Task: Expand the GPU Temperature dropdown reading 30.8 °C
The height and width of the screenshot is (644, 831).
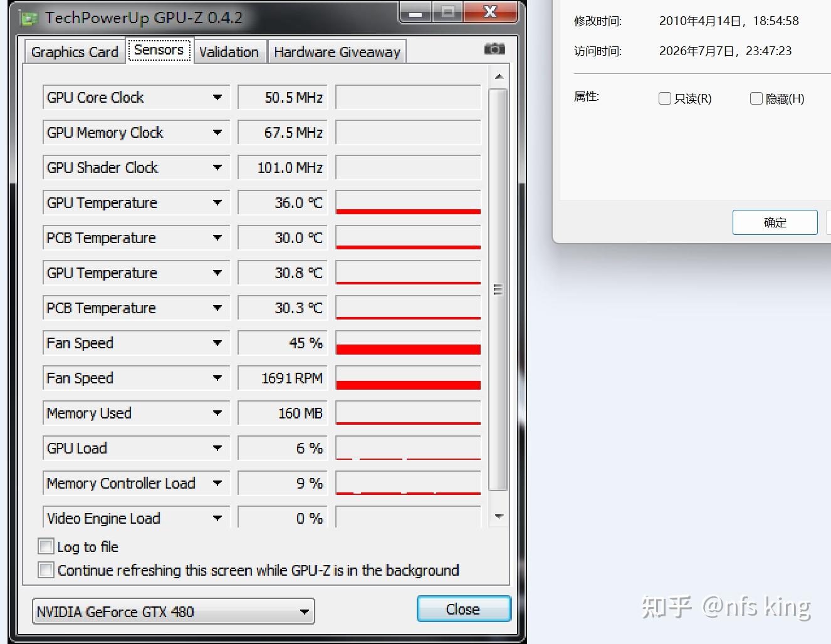Action: click(x=217, y=273)
